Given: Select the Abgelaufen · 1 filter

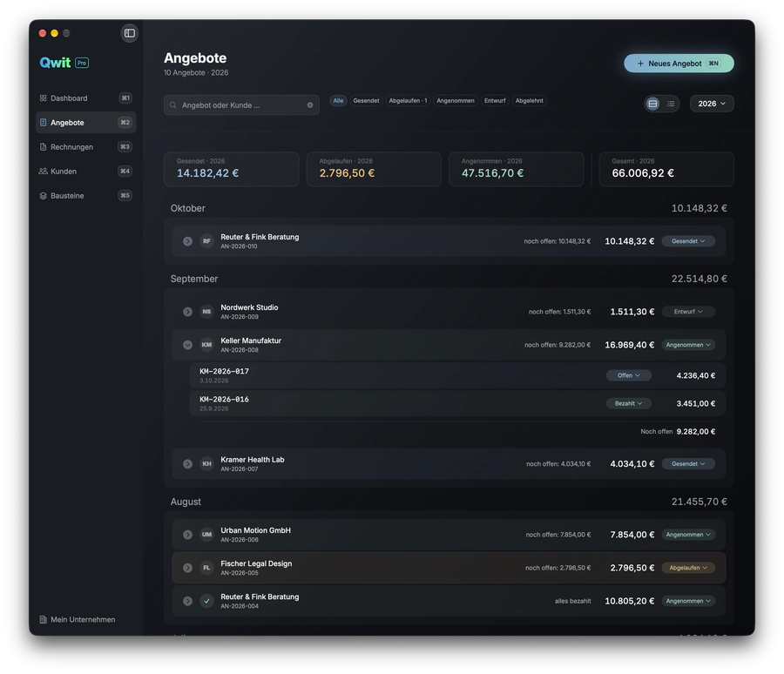Looking at the screenshot, I should [x=408, y=100].
